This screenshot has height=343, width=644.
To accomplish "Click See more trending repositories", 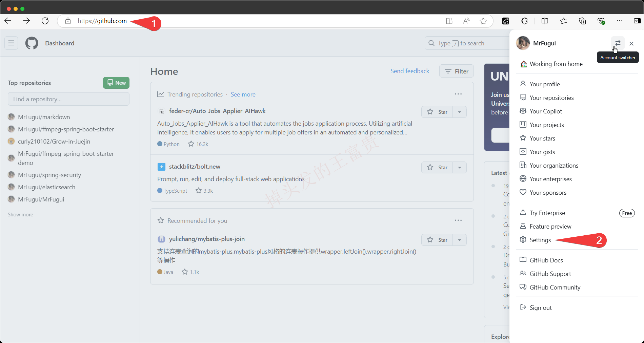I will (243, 94).
